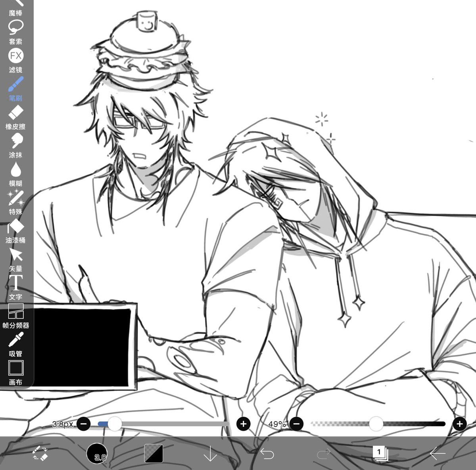Open the FX filter (滤镜) tool
Image resolution: width=476 pixels, height=470 pixels.
16,60
